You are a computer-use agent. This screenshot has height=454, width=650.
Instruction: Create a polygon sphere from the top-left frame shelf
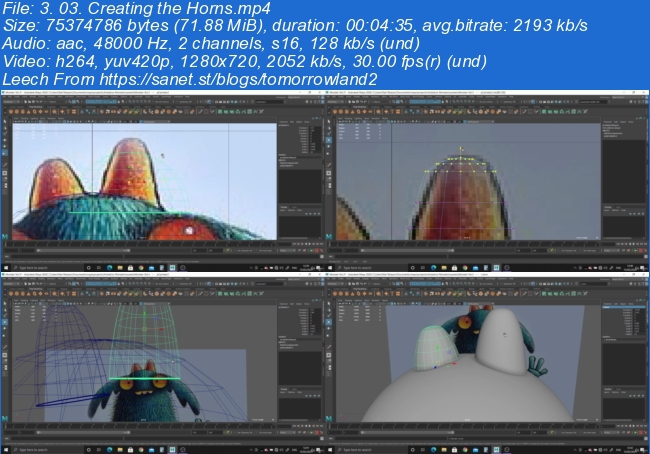click(11, 112)
